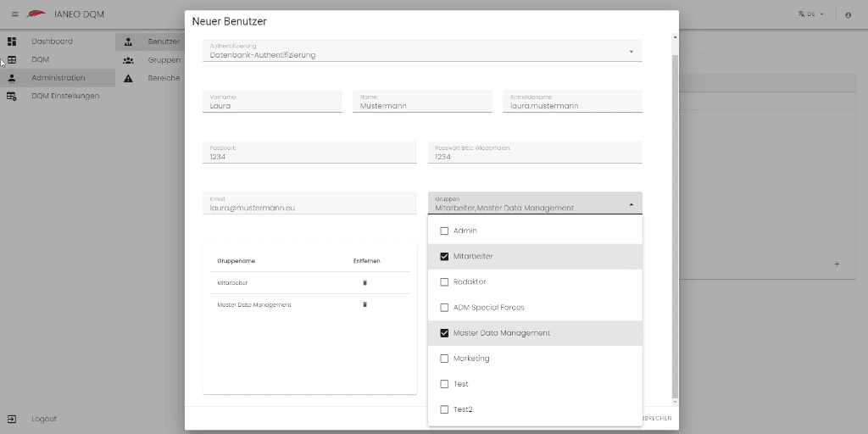This screenshot has width=868, height=434.
Task: Open the hamburger menu icon
Action: [15, 14]
